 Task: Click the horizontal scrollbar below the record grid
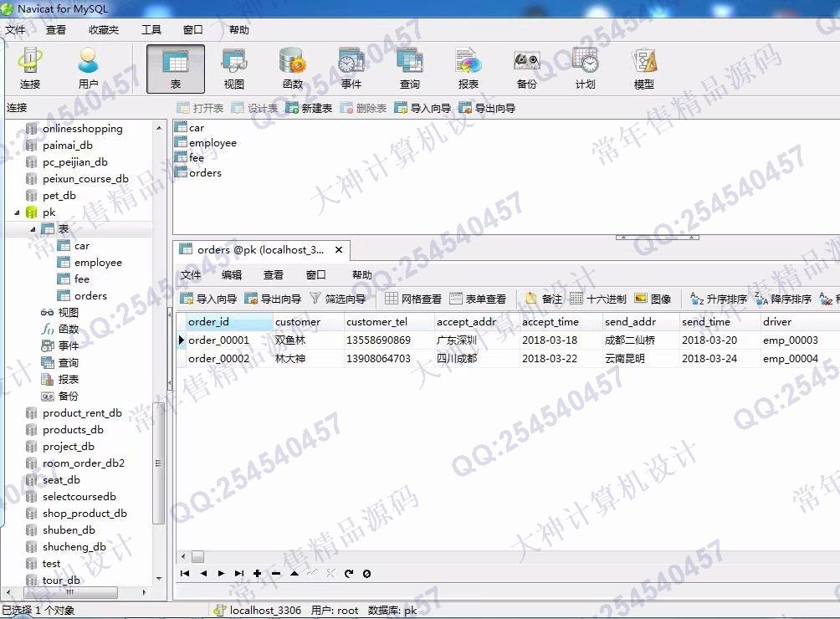197,555
